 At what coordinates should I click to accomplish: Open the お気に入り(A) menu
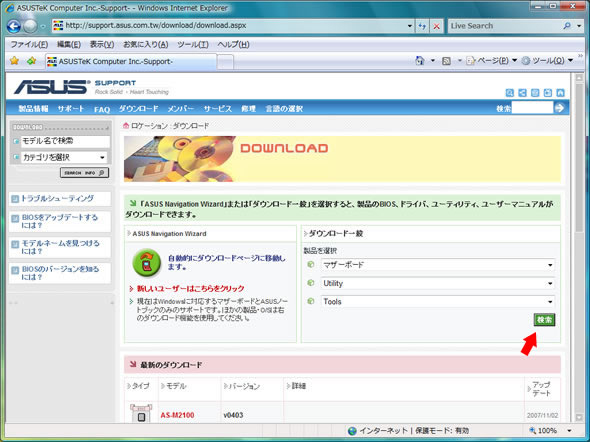(146, 44)
